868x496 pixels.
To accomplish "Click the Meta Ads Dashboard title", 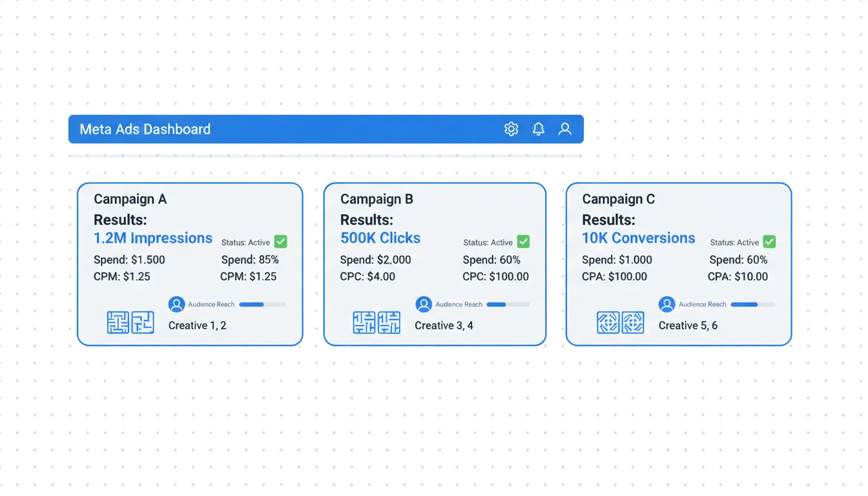I will (145, 129).
